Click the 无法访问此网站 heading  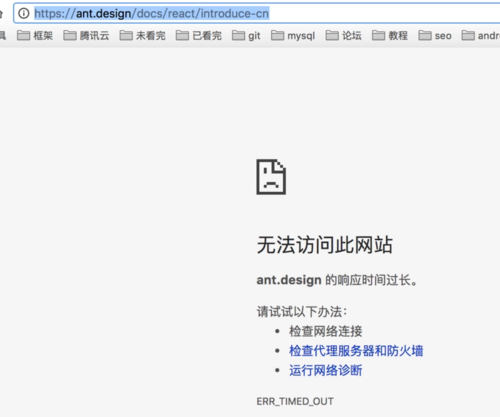[x=325, y=245]
